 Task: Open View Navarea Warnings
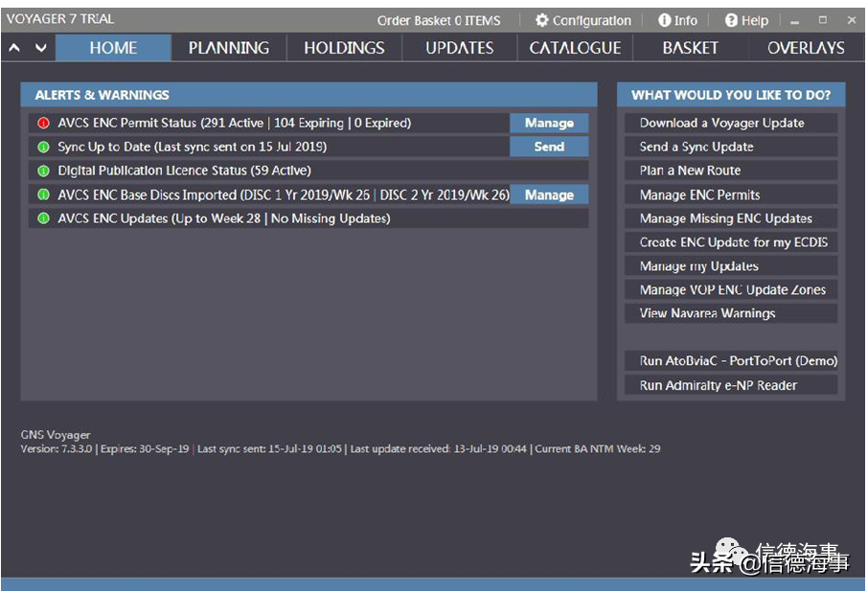[x=731, y=313]
